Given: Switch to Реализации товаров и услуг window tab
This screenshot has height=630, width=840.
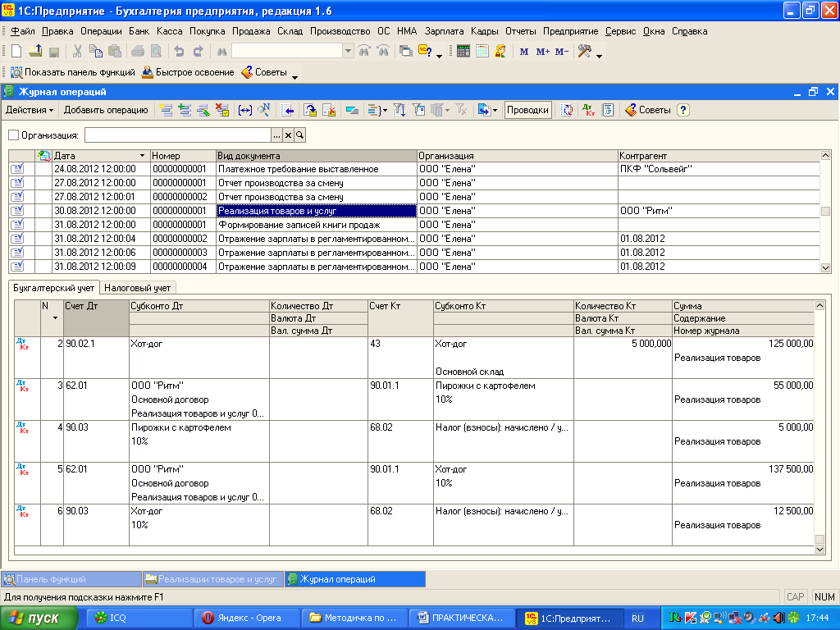Looking at the screenshot, I should coord(213,579).
